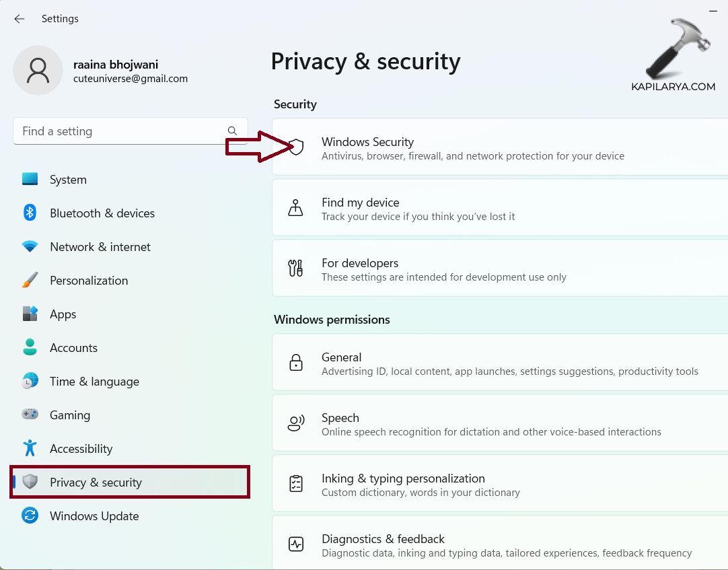This screenshot has width=728, height=570.
Task: Select Personalization in the sidebar
Action: pyautogui.click(x=88, y=281)
